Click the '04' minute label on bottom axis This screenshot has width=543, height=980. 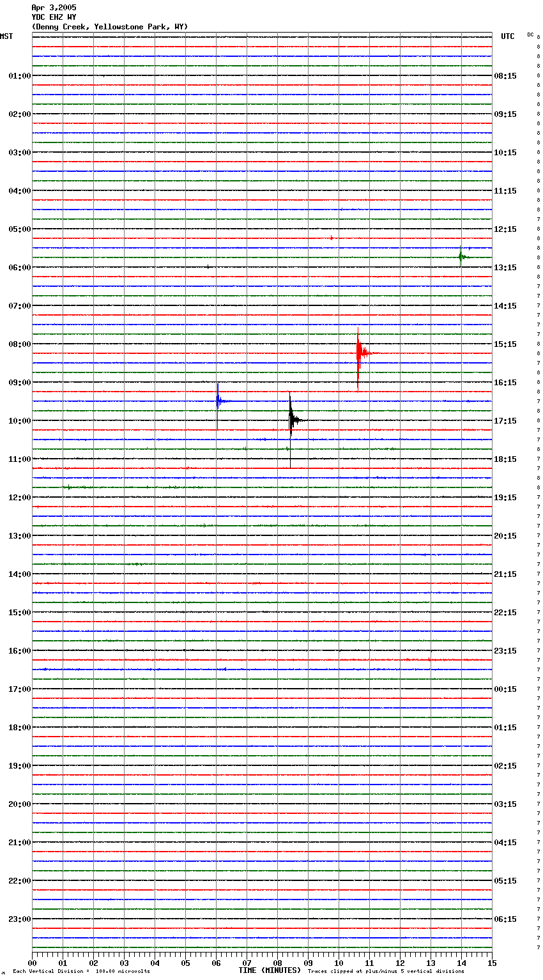(x=155, y=963)
